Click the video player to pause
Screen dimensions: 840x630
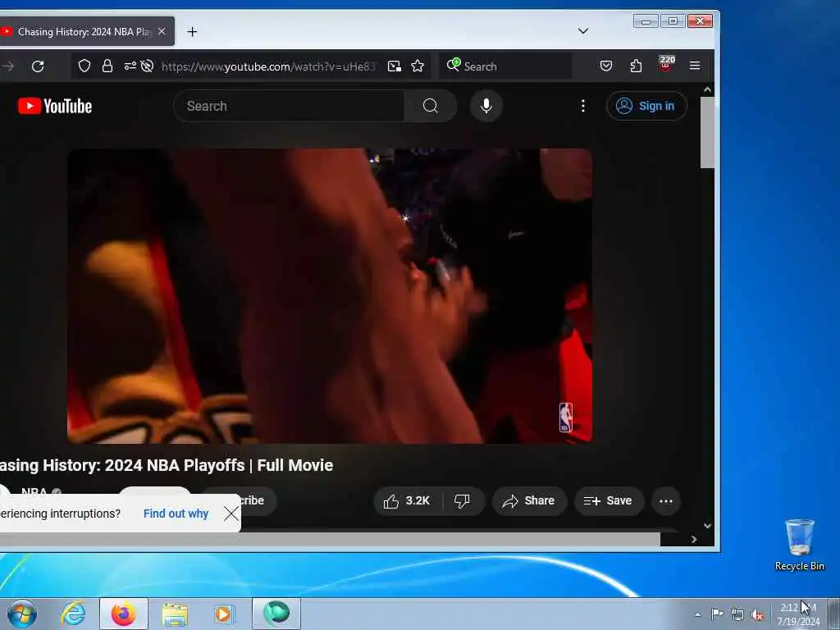tap(330, 295)
